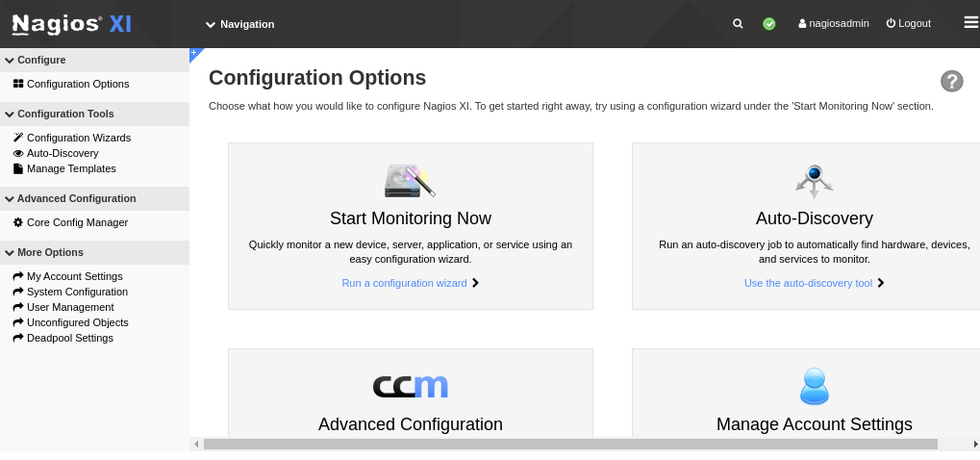Click the blue user account image

(x=814, y=386)
